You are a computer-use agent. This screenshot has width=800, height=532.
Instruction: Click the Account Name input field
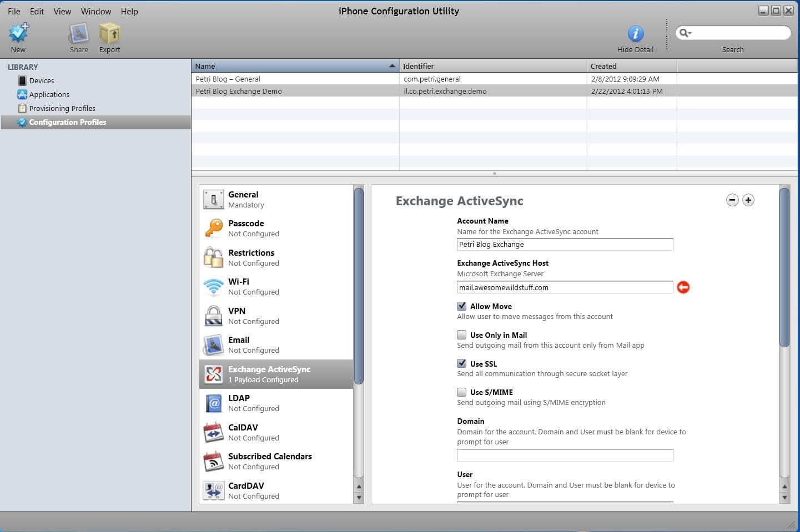pyautogui.click(x=565, y=244)
